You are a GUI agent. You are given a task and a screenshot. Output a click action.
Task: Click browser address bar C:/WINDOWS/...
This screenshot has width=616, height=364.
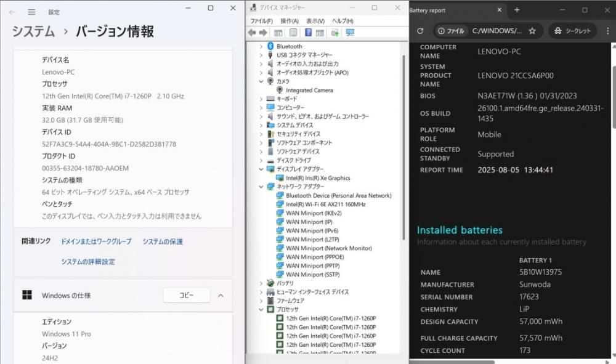[497, 31]
